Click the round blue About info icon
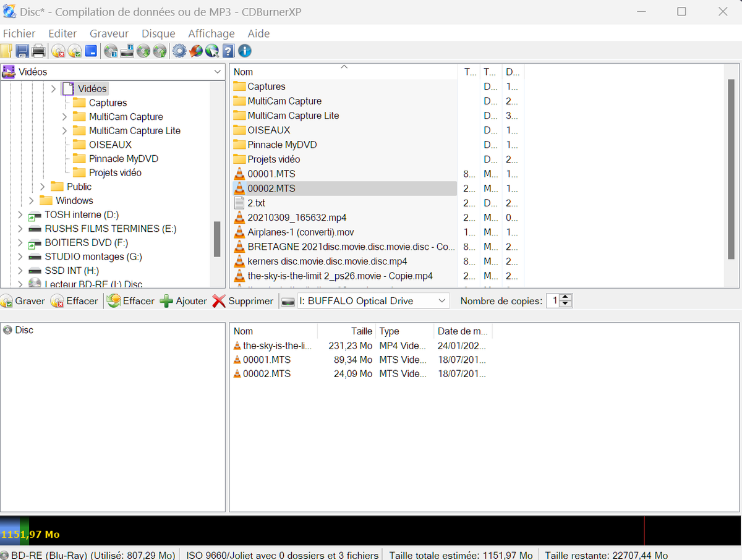Viewport: 742px width, 560px height. point(245,51)
